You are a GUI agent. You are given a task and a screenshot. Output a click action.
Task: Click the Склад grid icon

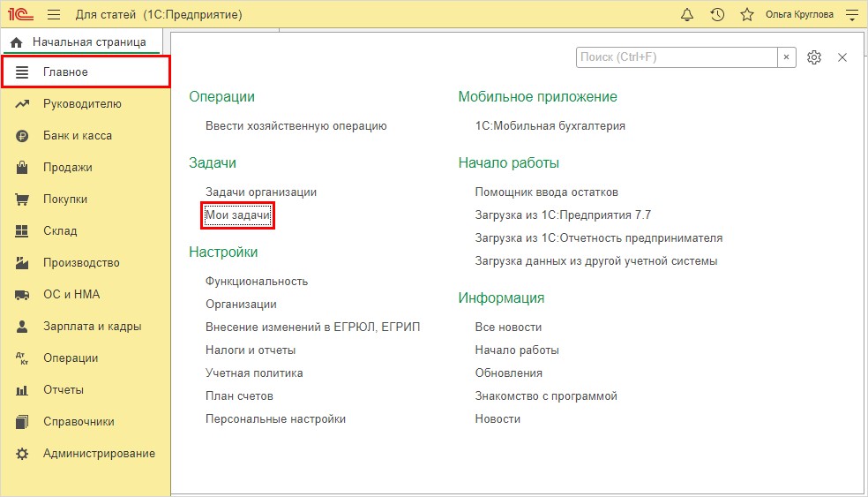[x=21, y=231]
